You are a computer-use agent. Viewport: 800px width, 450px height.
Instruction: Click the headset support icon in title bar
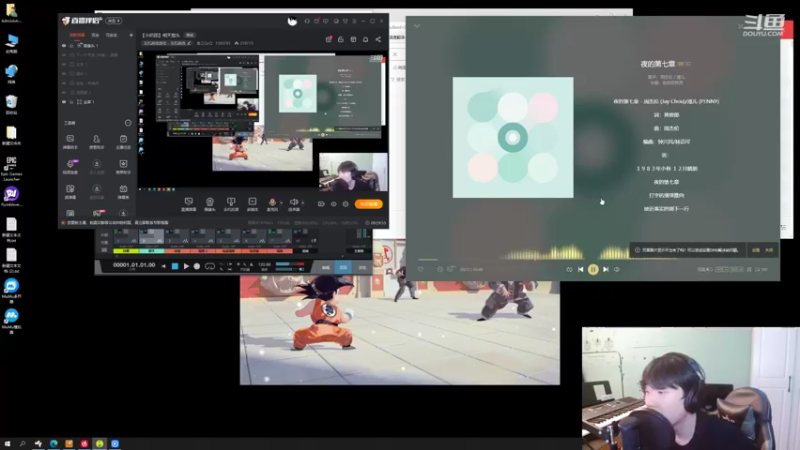pyautogui.click(x=307, y=21)
